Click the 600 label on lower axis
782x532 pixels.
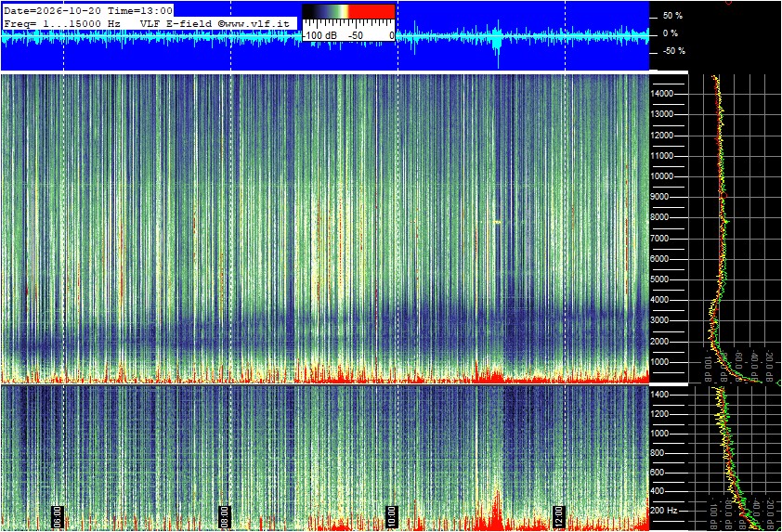(658, 473)
